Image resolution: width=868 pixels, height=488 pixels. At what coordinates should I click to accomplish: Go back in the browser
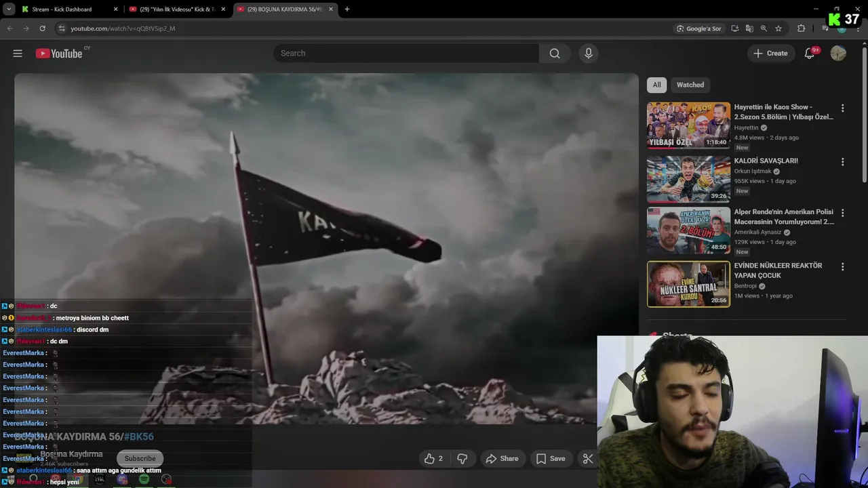click(9, 28)
